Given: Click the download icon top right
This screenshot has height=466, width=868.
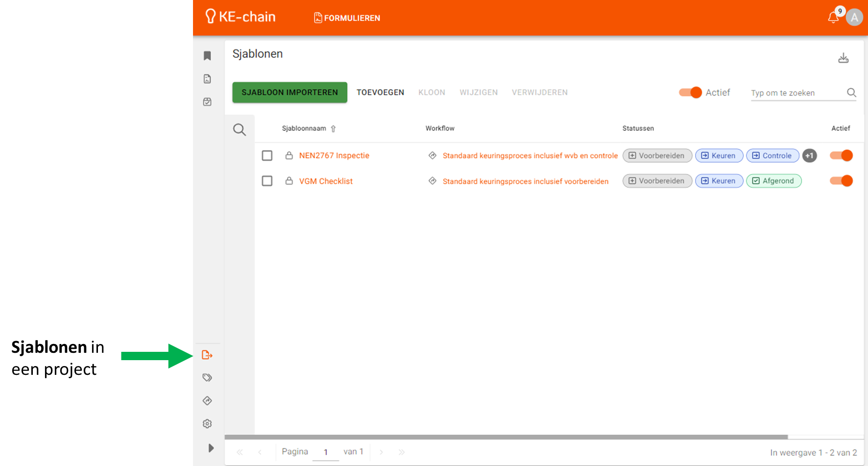Looking at the screenshot, I should point(843,58).
